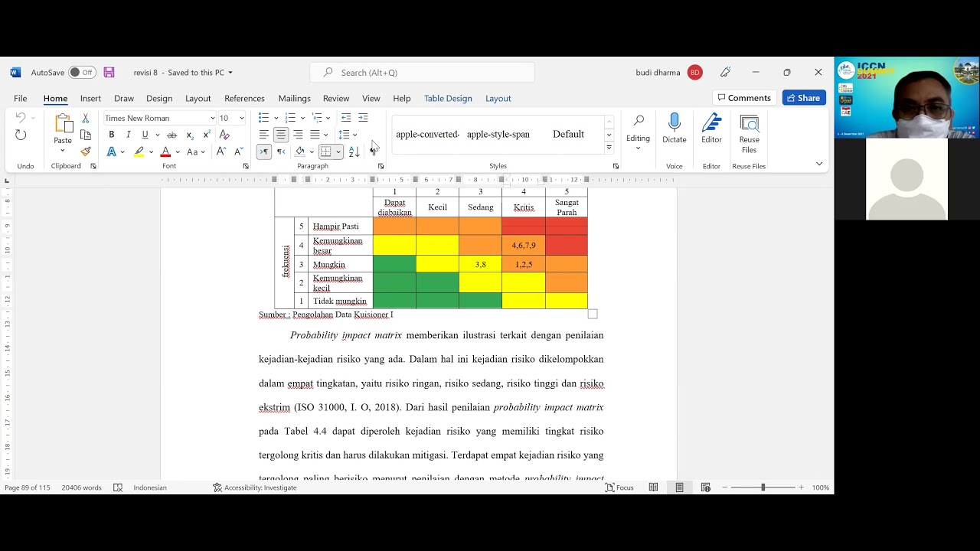The image size is (980, 551).
Task: Click Clear All Formatting icon
Action: point(224,135)
